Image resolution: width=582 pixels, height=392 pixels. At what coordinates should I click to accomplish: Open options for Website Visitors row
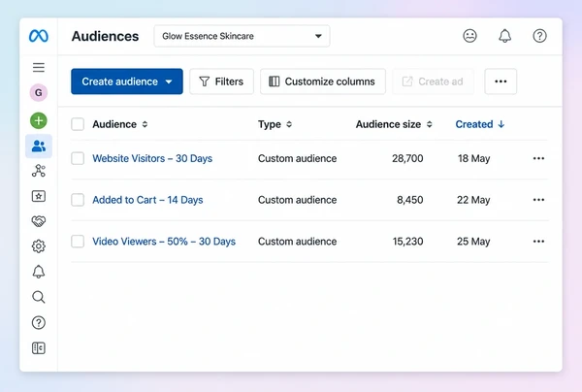click(538, 158)
